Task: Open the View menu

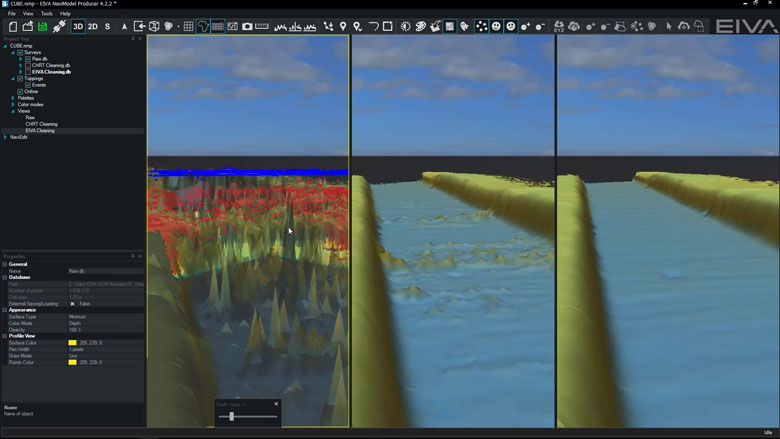Action: (28, 14)
